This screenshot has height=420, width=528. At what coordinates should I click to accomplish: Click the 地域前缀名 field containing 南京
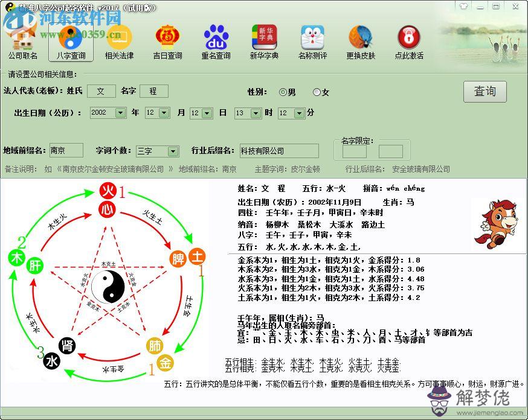(66, 151)
